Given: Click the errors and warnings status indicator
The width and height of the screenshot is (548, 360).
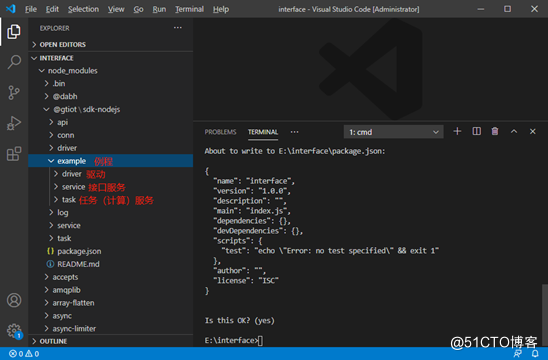Looking at the screenshot, I should 24,354.
